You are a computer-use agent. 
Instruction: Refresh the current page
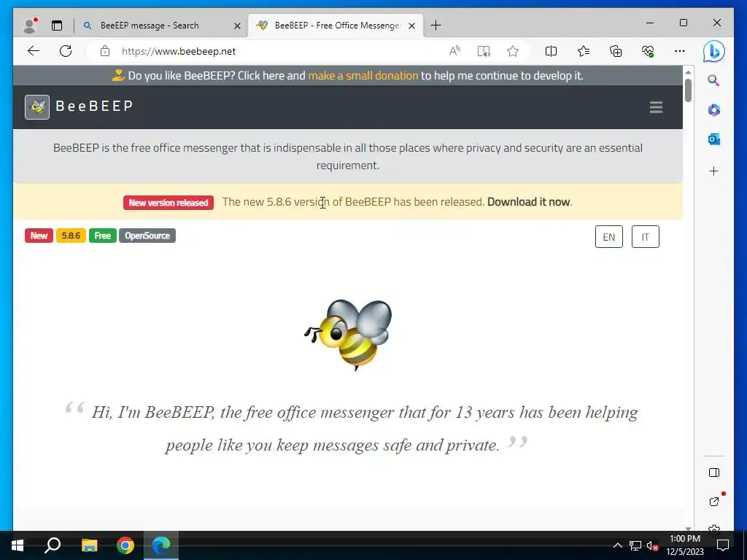pyautogui.click(x=66, y=51)
